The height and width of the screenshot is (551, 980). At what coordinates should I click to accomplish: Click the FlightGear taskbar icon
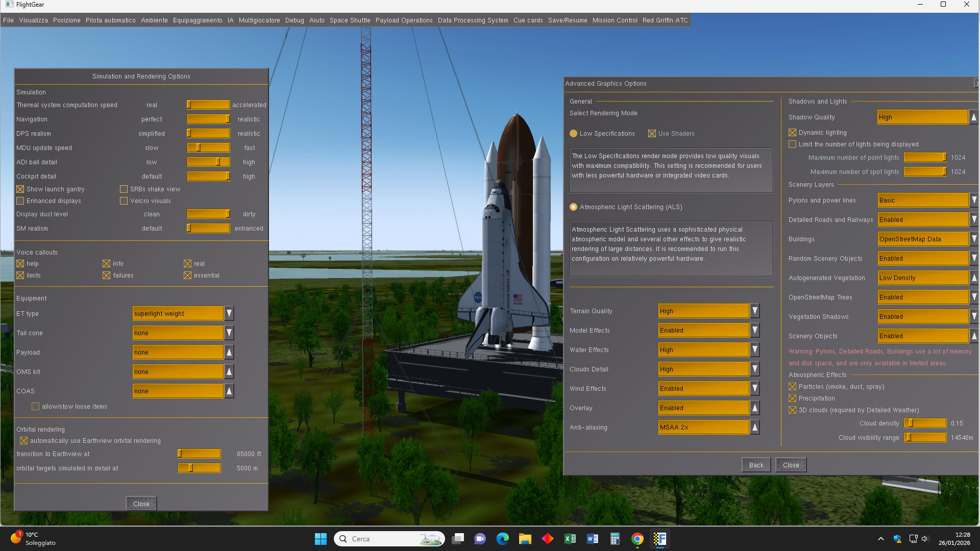(x=659, y=539)
